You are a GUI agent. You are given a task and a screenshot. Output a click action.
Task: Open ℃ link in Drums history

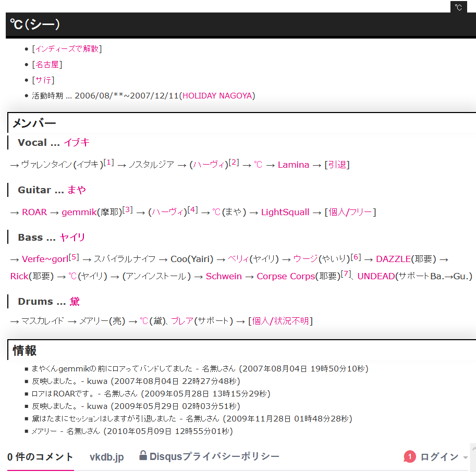(144, 321)
